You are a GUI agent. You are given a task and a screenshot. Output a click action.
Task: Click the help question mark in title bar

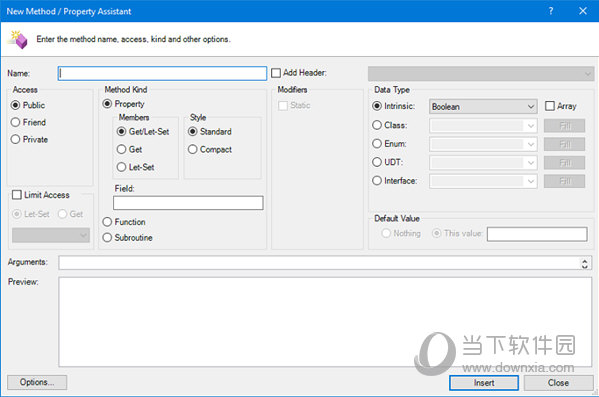coord(550,11)
